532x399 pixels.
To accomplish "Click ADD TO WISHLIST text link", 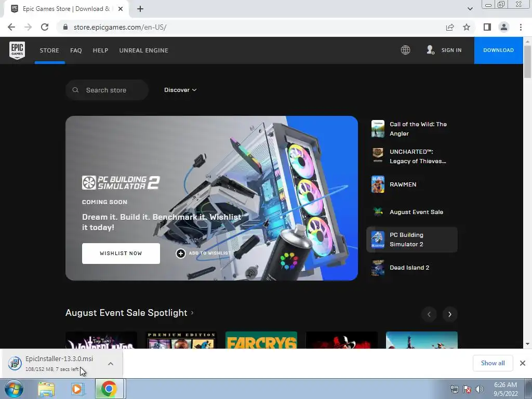I will [210, 253].
